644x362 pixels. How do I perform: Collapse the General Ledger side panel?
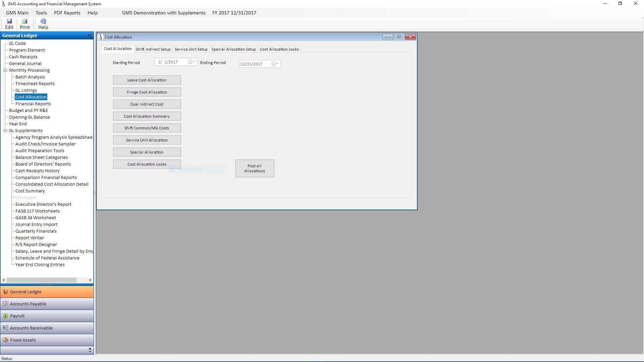click(x=90, y=36)
